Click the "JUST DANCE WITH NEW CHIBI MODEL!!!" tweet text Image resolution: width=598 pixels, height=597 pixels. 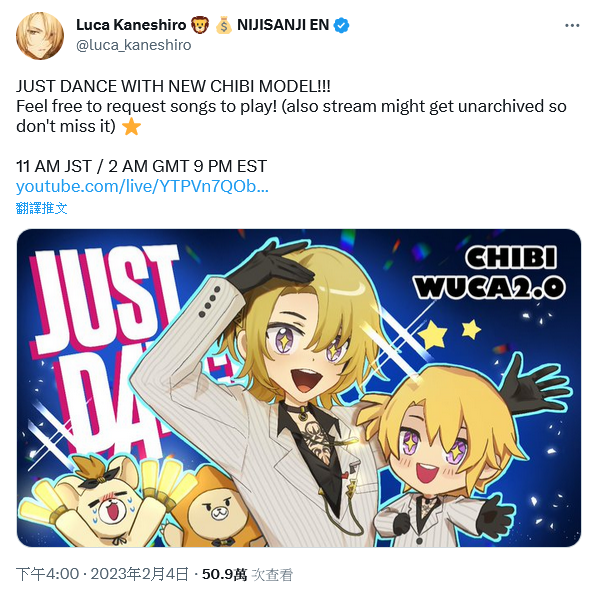(173, 86)
